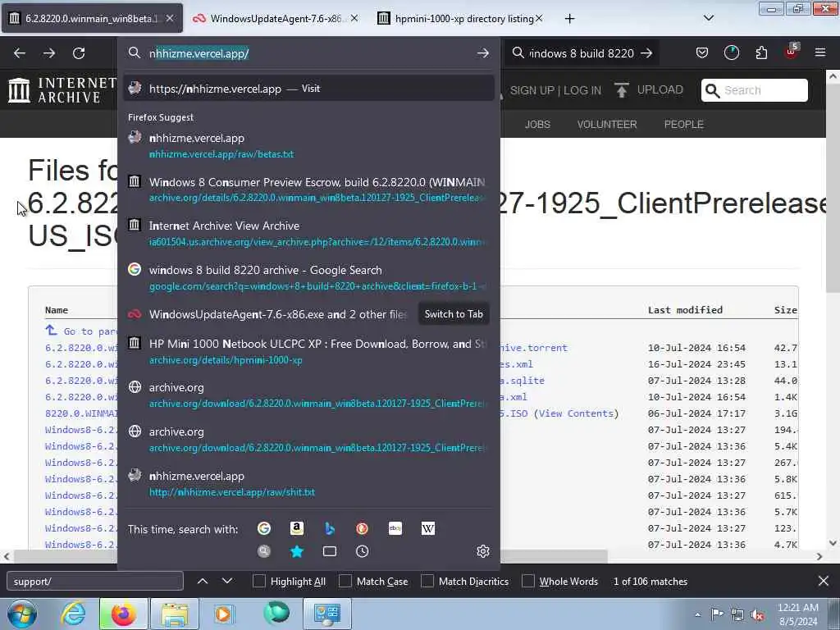Click the muted volume tray icon

point(757,614)
